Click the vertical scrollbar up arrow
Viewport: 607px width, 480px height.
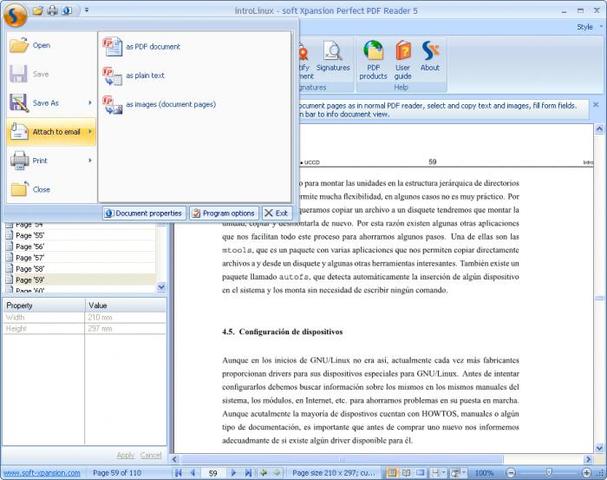[x=599, y=129]
